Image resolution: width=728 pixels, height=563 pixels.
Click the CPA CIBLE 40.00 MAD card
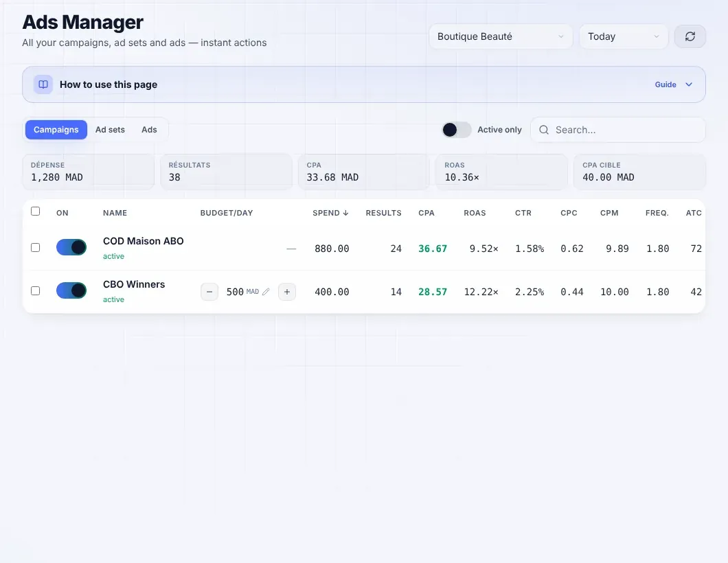tap(639, 172)
